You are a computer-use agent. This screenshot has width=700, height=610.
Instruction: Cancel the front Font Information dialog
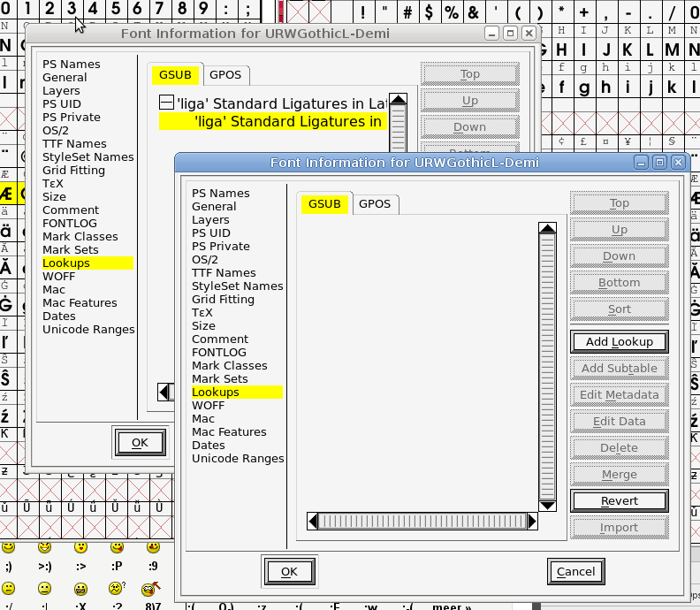576,572
